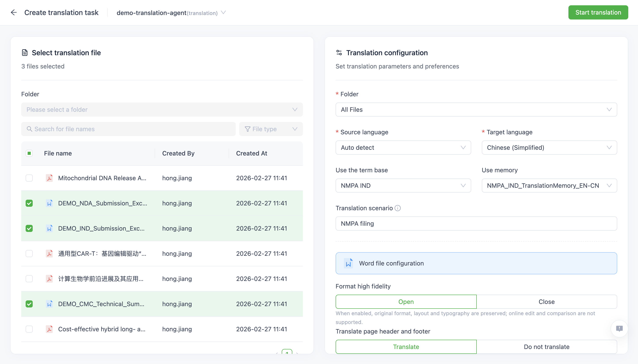
Task: Toggle the select-all header checkbox
Action: (29, 153)
